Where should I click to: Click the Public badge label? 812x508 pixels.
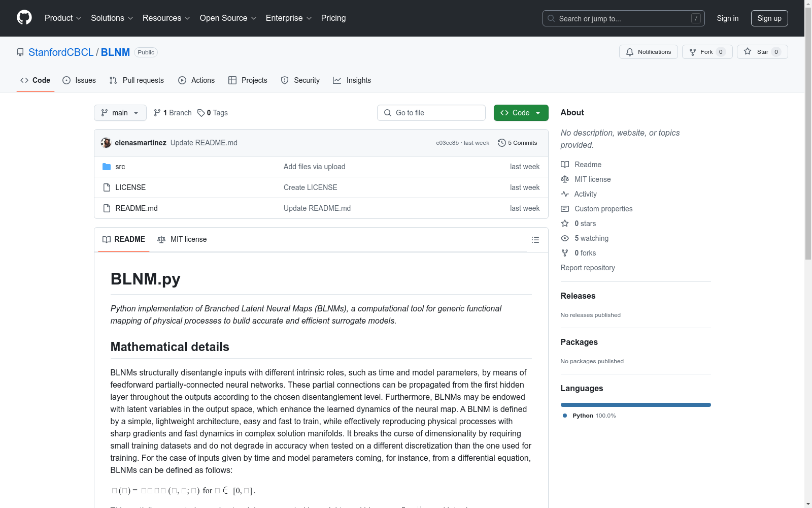(x=146, y=52)
